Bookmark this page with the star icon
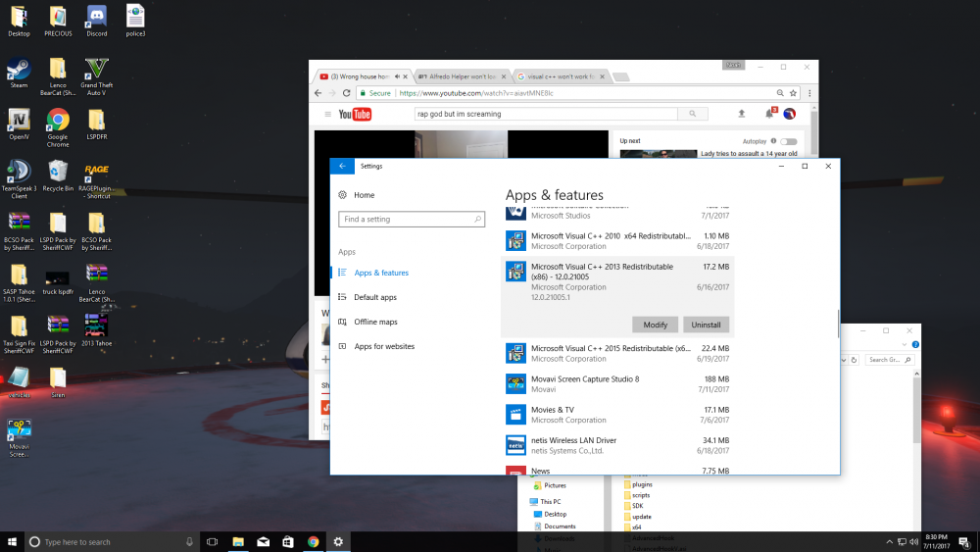The width and height of the screenshot is (980, 552). 792,93
